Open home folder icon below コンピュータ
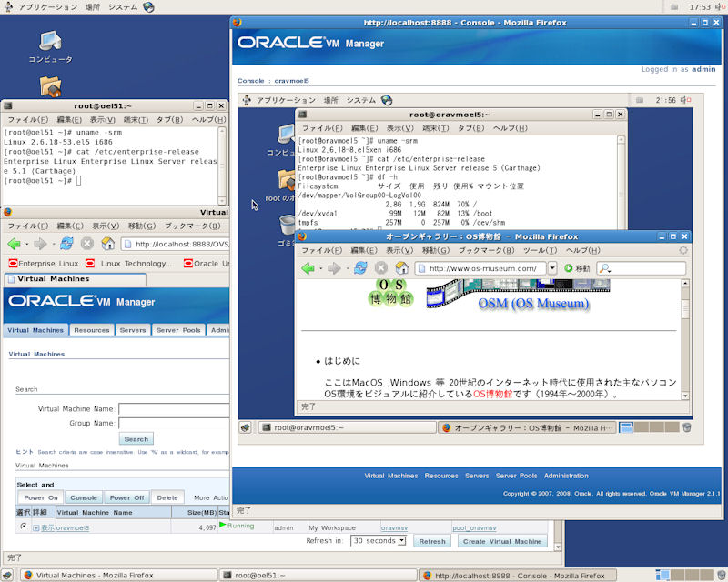 [x=50, y=86]
